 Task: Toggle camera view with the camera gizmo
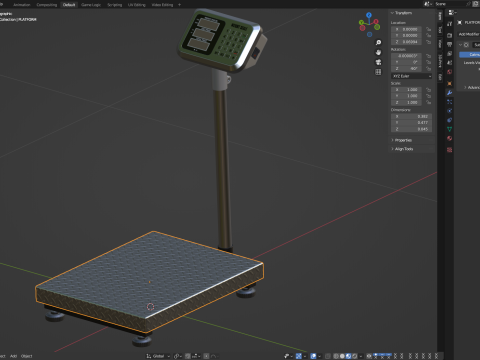tap(378, 62)
